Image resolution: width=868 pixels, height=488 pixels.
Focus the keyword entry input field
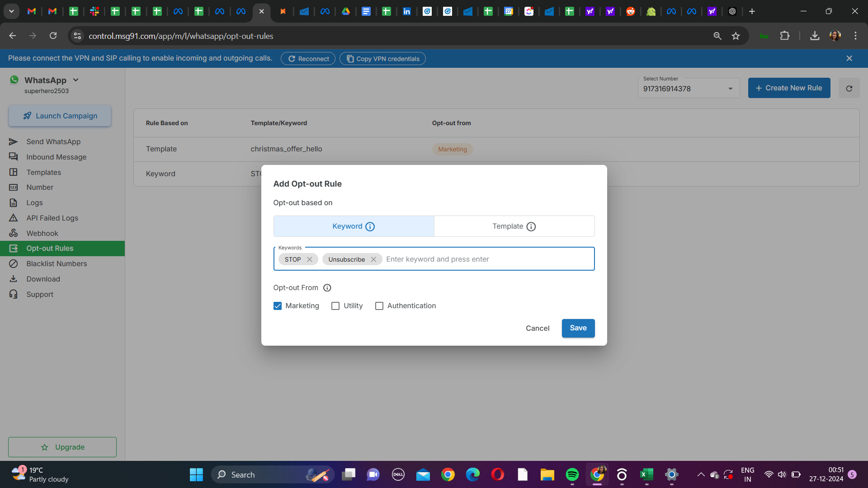click(x=486, y=259)
